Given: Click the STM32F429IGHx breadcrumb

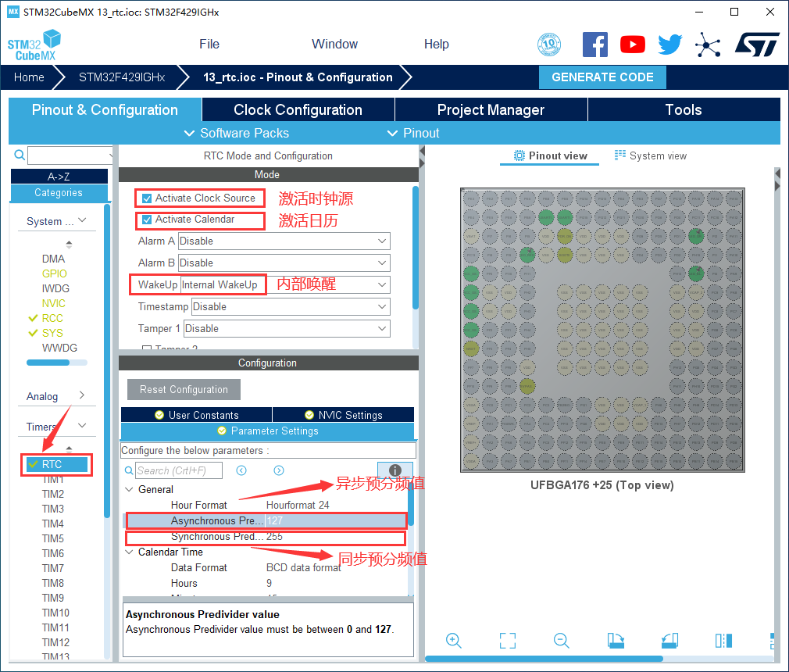Looking at the screenshot, I should pyautogui.click(x=122, y=77).
